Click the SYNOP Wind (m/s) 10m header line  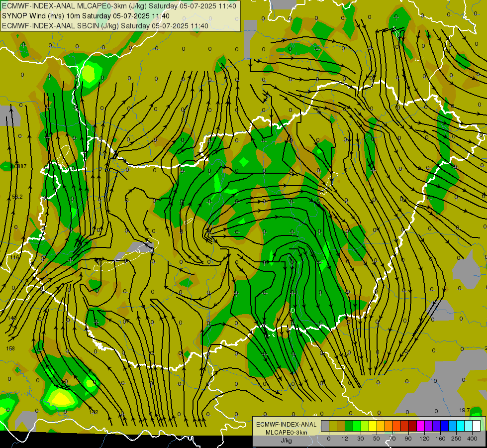point(86,16)
